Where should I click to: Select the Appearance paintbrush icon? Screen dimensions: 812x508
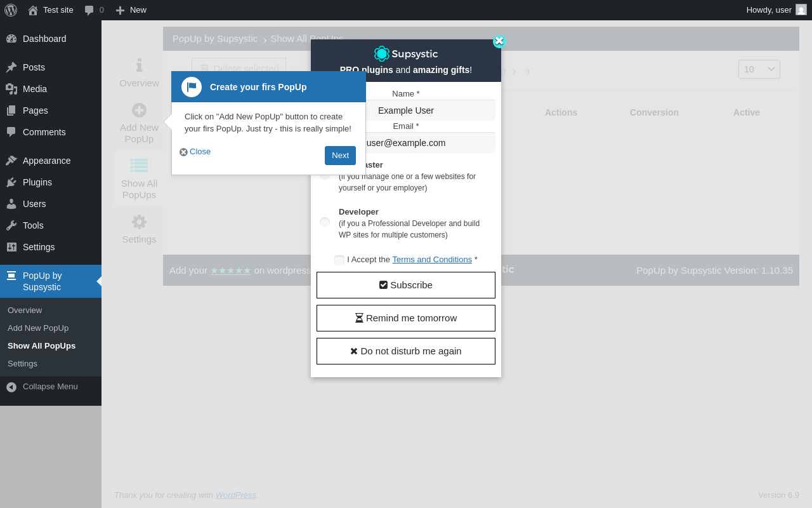coord(11,161)
